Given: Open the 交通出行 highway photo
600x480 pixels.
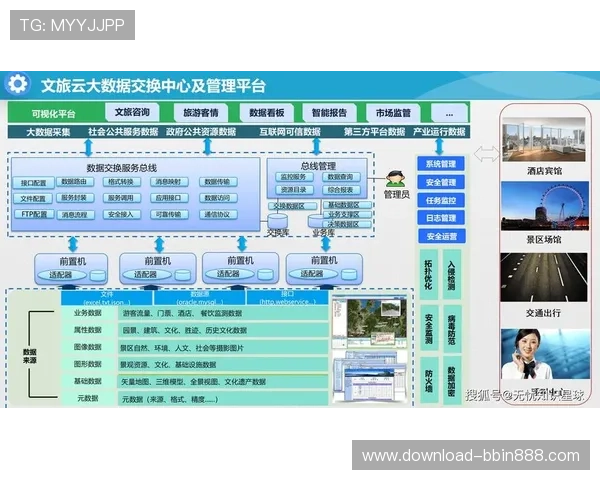Looking at the screenshot, I should (x=544, y=277).
